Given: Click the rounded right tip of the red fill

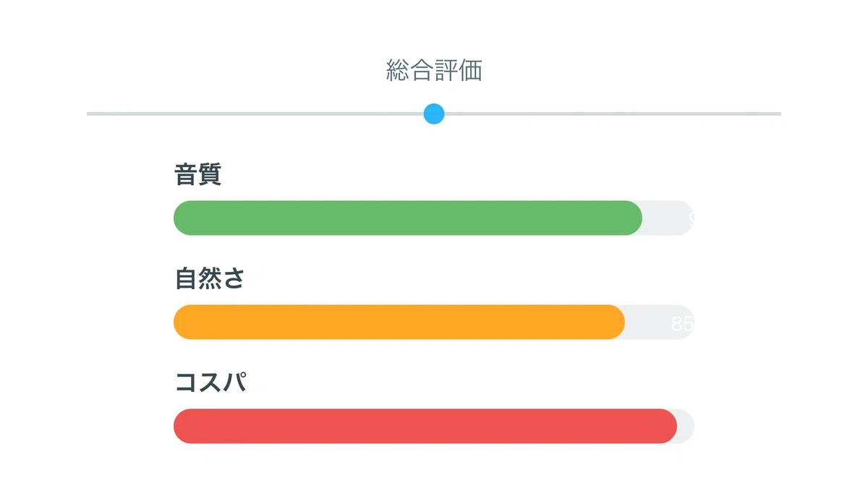Looking at the screenshot, I should coord(668,426).
